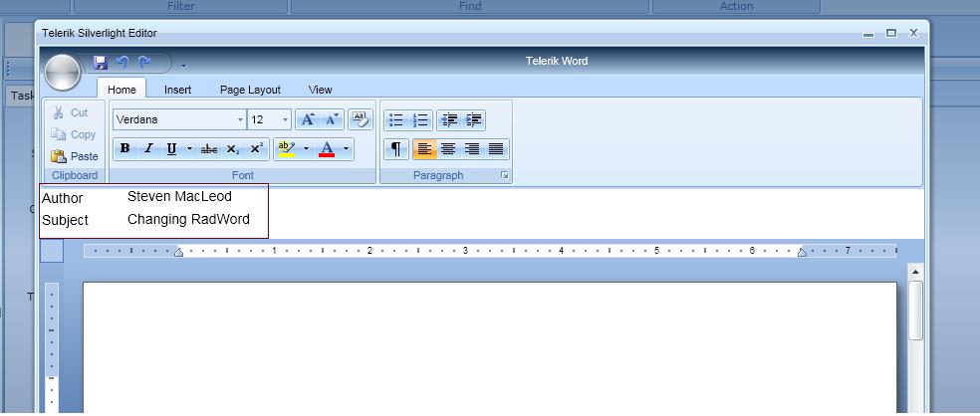Open the highlight color dropdown arrow
This screenshot has height=416, width=980.
307,149
